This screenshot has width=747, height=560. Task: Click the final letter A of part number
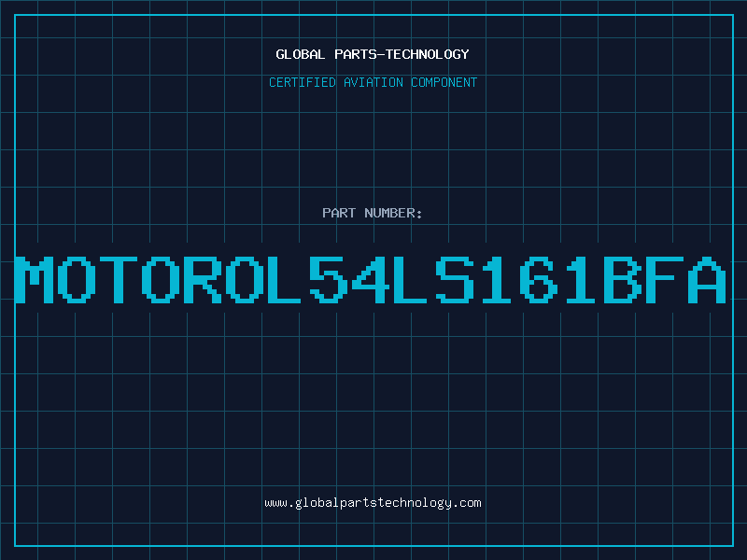(708, 280)
